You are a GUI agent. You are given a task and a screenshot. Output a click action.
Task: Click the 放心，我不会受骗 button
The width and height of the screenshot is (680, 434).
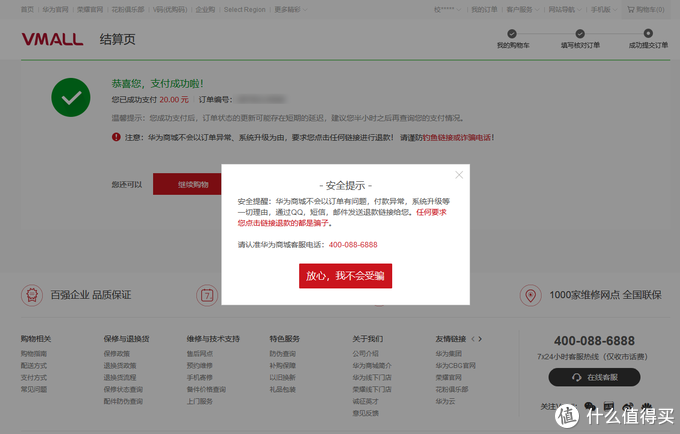click(x=345, y=276)
